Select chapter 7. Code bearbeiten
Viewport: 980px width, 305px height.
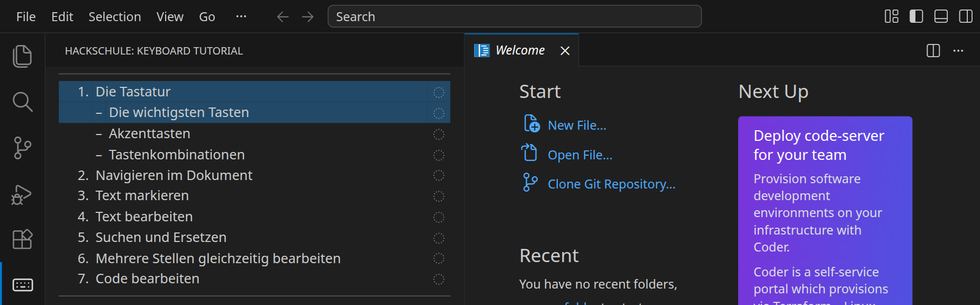[x=255, y=279]
